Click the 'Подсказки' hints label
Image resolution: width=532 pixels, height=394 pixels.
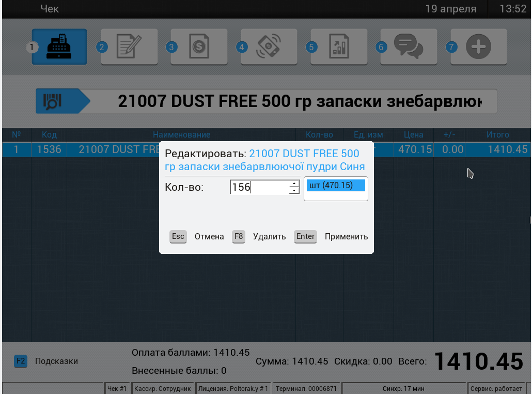(57, 361)
